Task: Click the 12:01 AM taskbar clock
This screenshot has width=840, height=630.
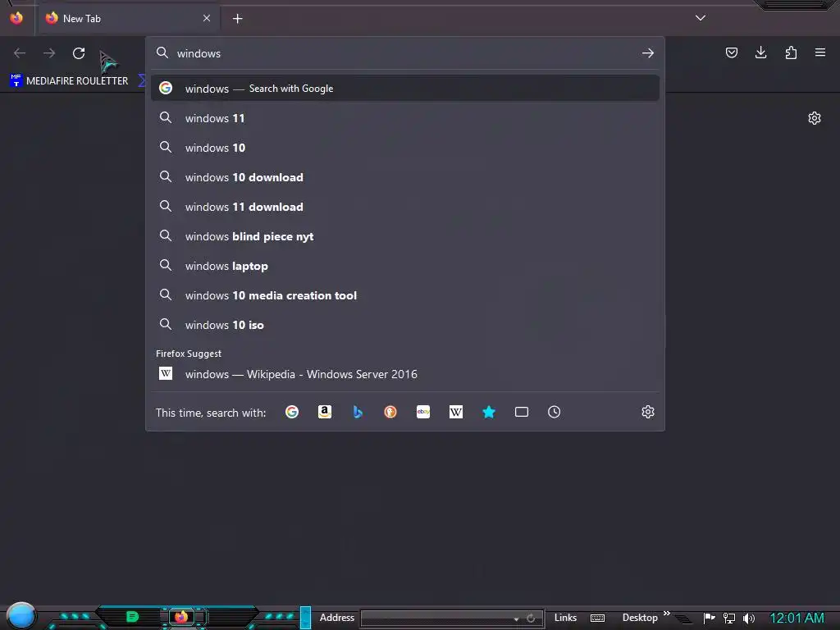Action: point(797,619)
